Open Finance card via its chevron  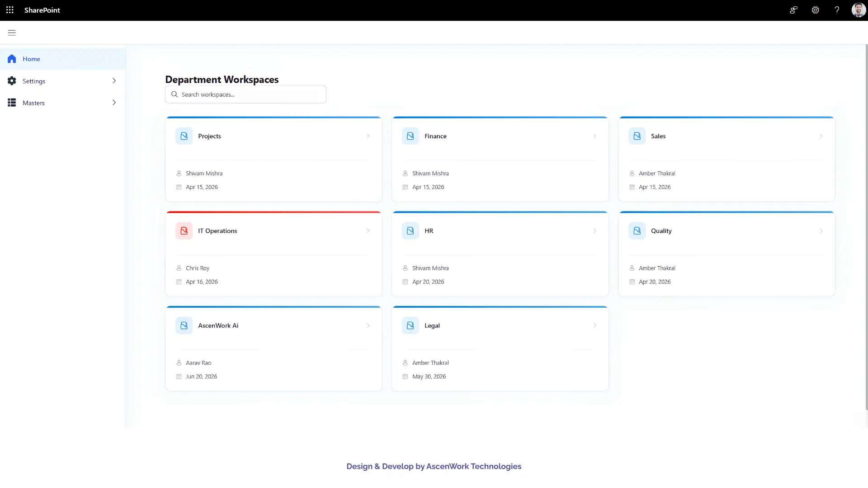point(595,136)
